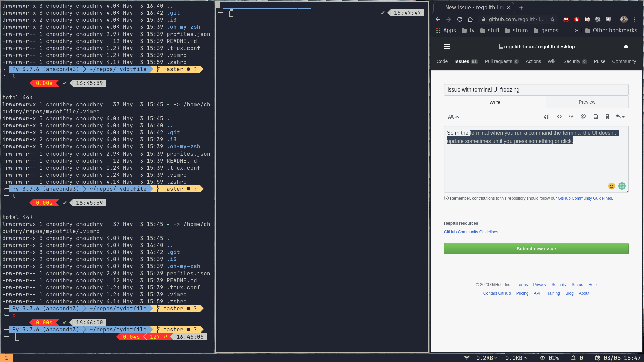Insert a code snippet using the code icon
This screenshot has width=644, height=362.
pos(559,117)
